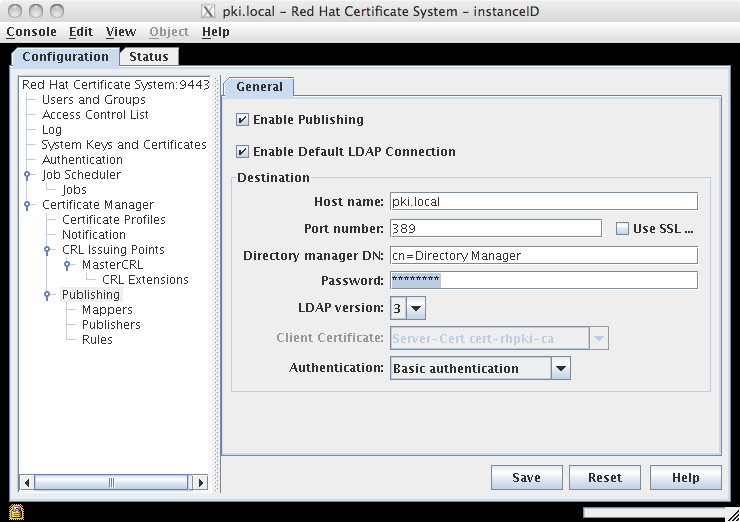Select Notification tree item

tap(94, 235)
